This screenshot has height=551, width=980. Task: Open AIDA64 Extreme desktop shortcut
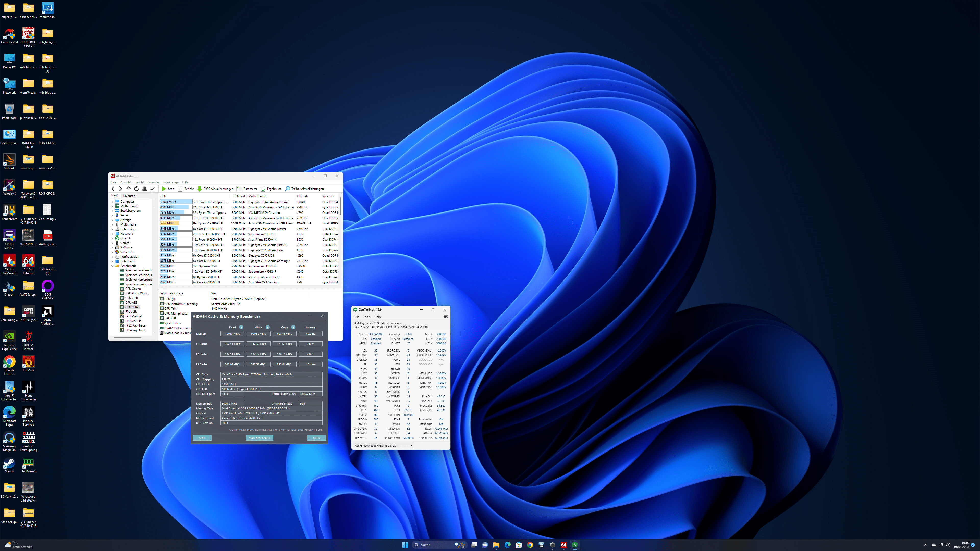tap(28, 265)
